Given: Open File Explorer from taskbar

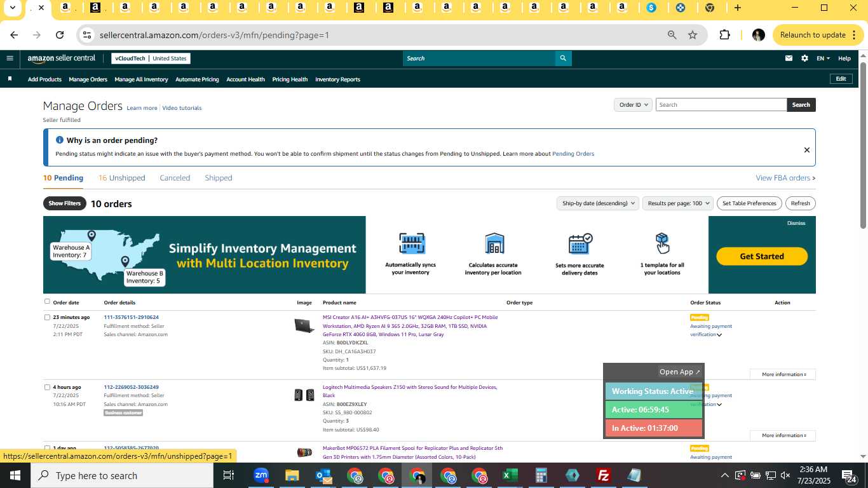Looking at the screenshot, I should pos(292,475).
